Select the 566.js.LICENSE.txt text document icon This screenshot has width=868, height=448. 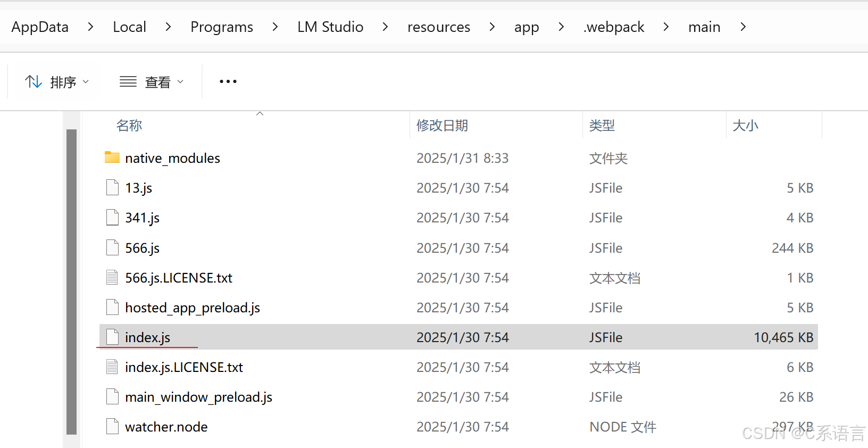tap(112, 278)
